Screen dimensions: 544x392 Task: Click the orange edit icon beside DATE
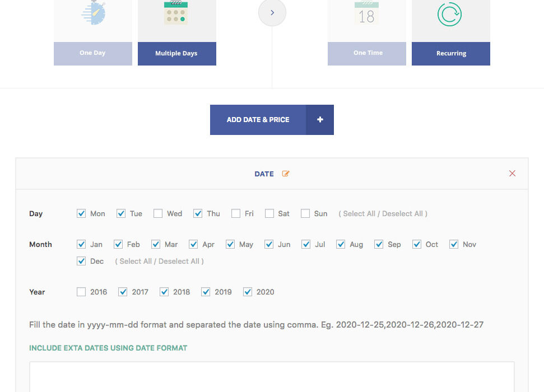286,174
